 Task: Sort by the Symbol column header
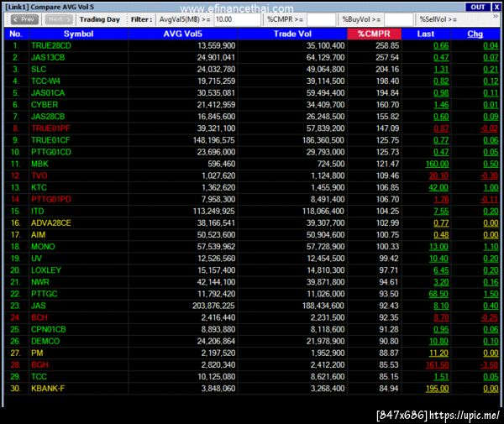(78, 34)
